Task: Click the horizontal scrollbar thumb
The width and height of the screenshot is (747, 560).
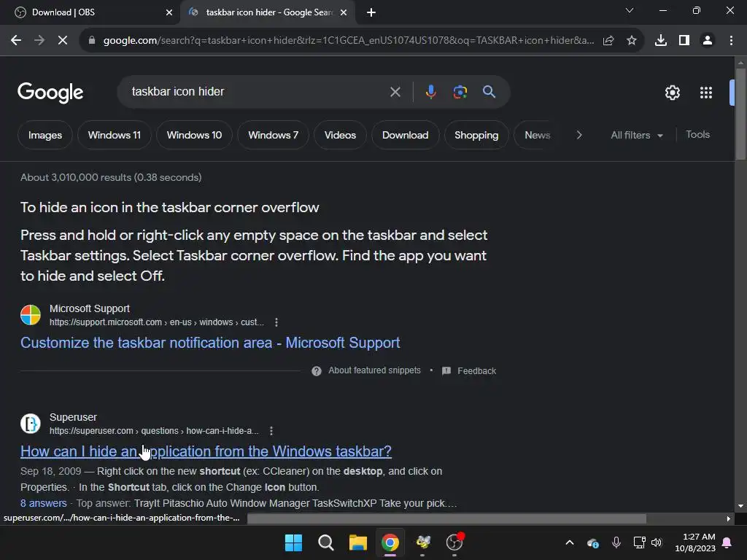Action: [x=447, y=518]
